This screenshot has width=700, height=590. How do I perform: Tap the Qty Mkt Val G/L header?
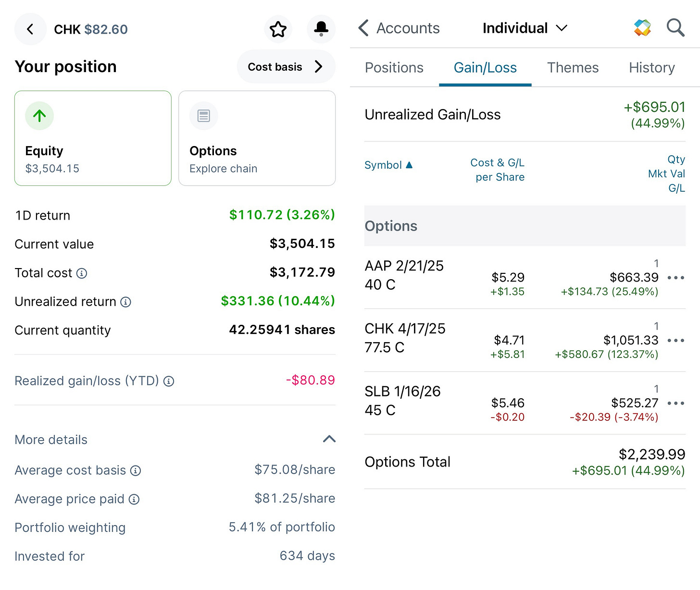(x=666, y=173)
